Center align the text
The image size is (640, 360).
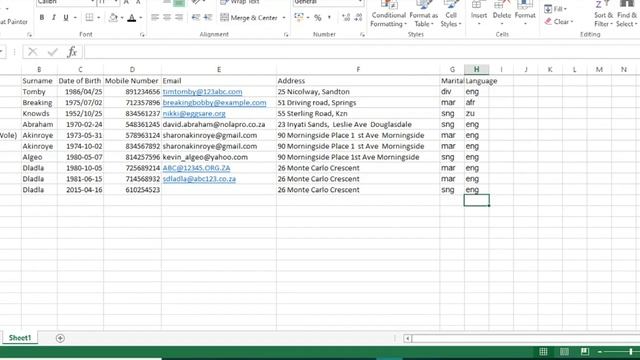(167, 18)
